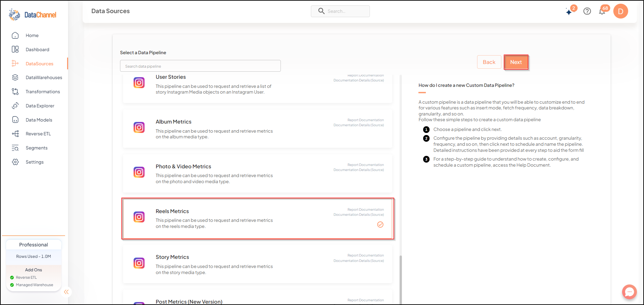Viewport: 644px width, 305px height.
Task: Select the Photo & Video Metrics pipeline
Action: click(x=258, y=173)
